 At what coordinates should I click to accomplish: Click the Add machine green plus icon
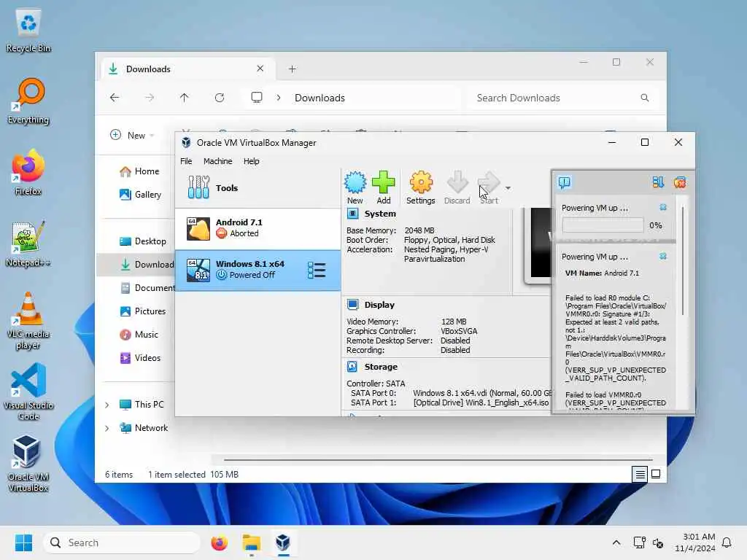click(384, 187)
